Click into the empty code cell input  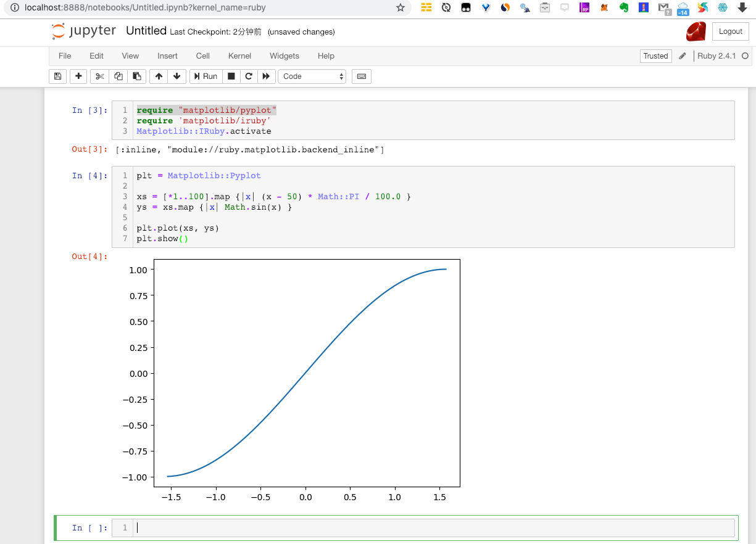432,528
